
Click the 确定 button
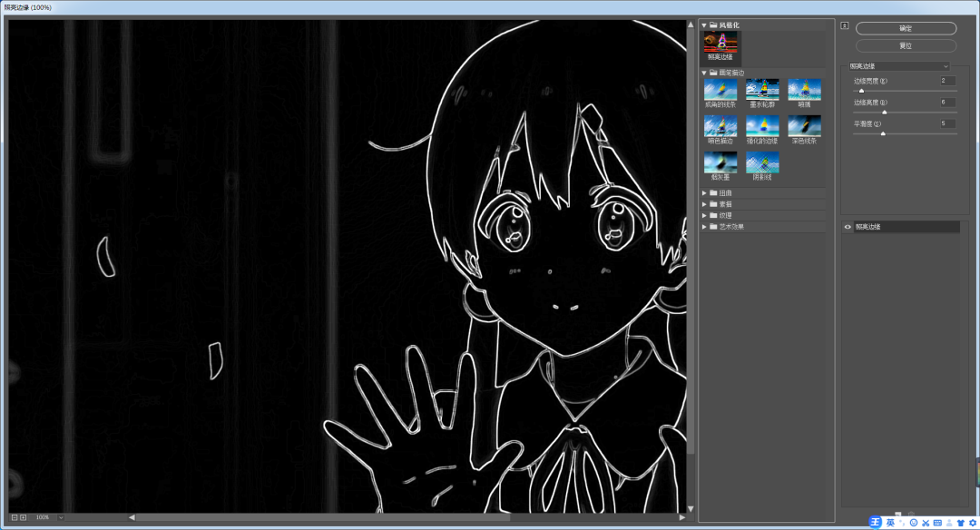point(906,28)
